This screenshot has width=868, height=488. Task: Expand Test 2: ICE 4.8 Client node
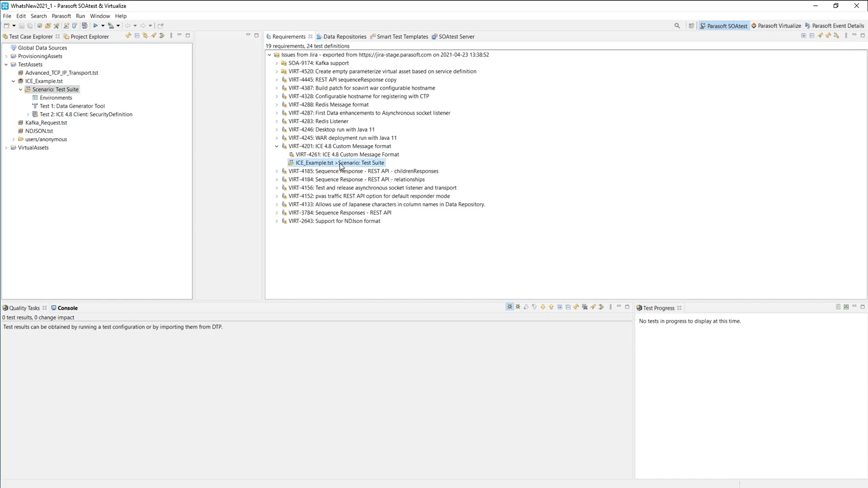[x=28, y=114]
